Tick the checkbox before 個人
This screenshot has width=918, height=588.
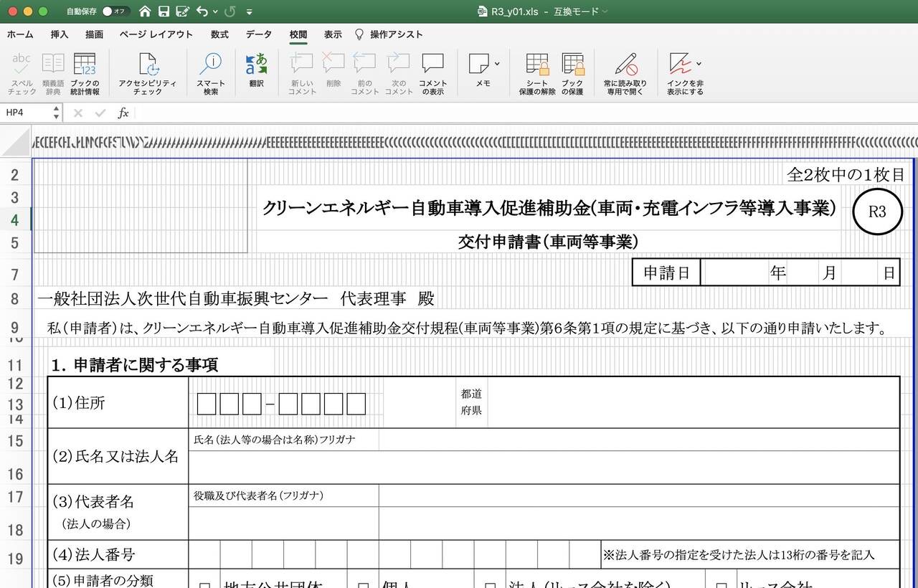tap(364, 585)
